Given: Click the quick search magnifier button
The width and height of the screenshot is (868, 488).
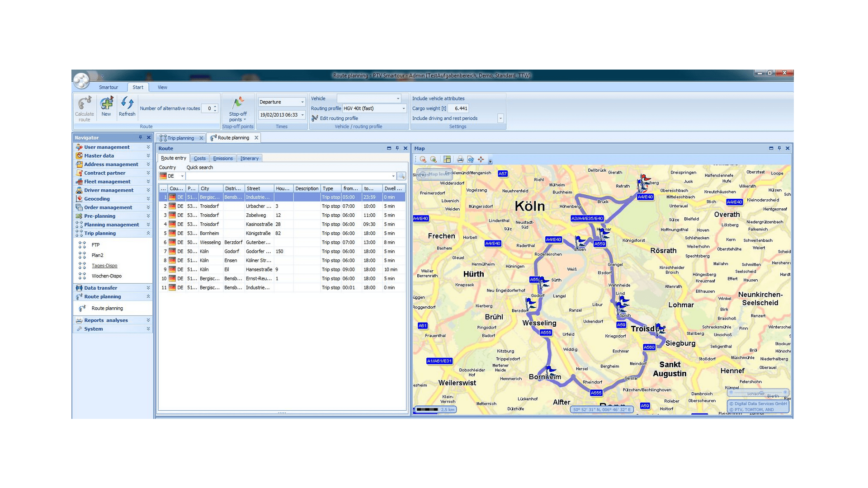Looking at the screenshot, I should tap(401, 176).
